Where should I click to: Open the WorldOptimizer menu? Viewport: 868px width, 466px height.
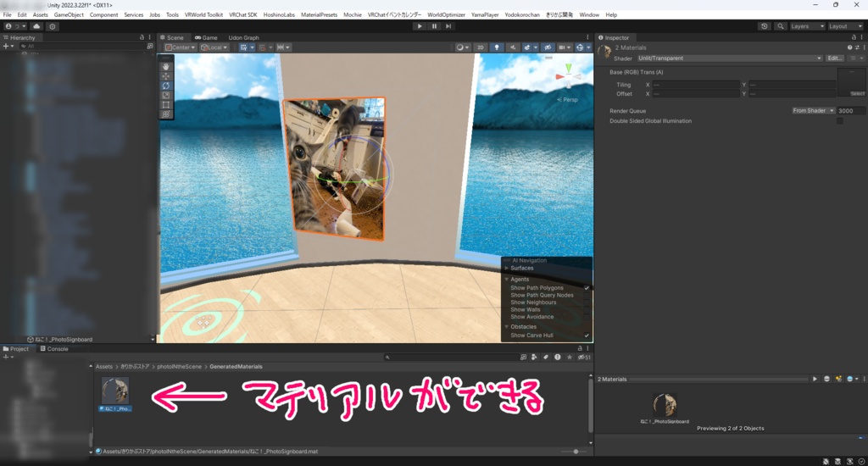pyautogui.click(x=446, y=15)
